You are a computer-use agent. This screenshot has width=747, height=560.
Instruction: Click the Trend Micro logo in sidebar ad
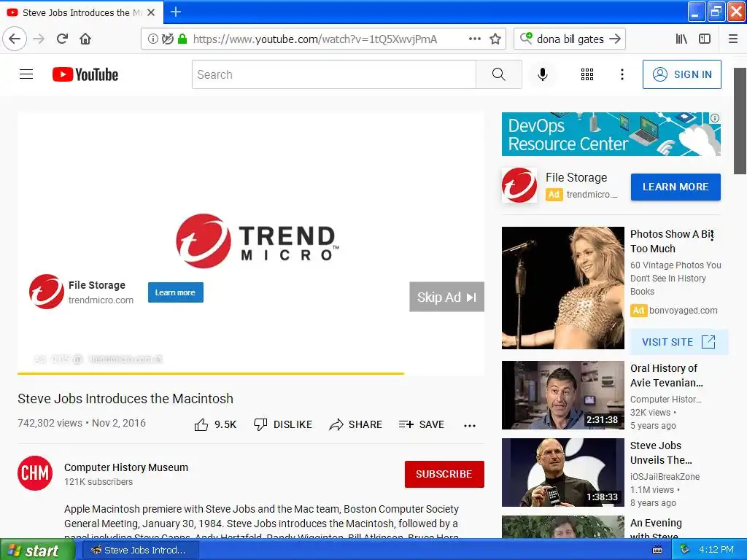pos(519,185)
